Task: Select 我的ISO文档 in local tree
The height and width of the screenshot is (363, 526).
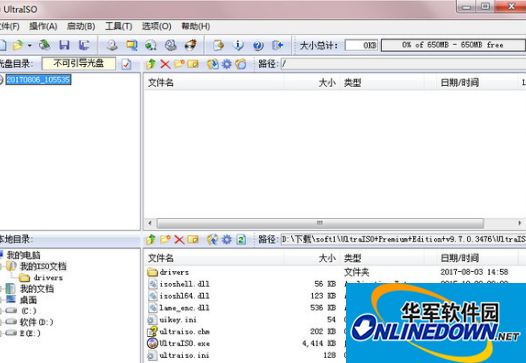Action: tap(43, 266)
